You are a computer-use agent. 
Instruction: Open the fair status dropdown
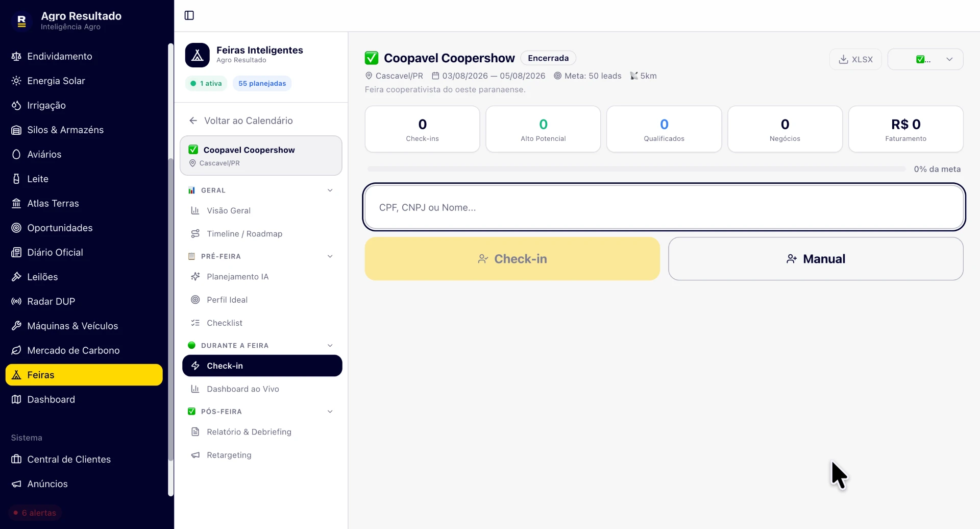click(925, 59)
